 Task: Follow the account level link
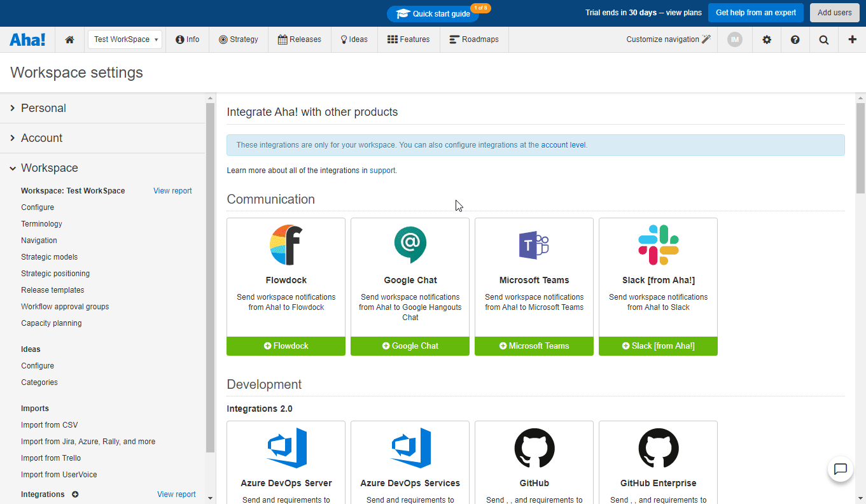click(x=563, y=145)
